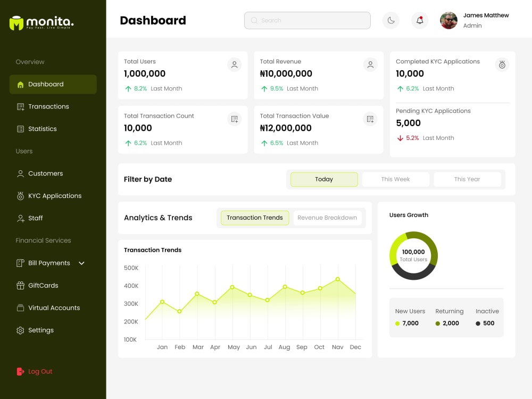The image size is (532, 399).
Task: Click the Pending KYC down arrow
Action: 400,138
